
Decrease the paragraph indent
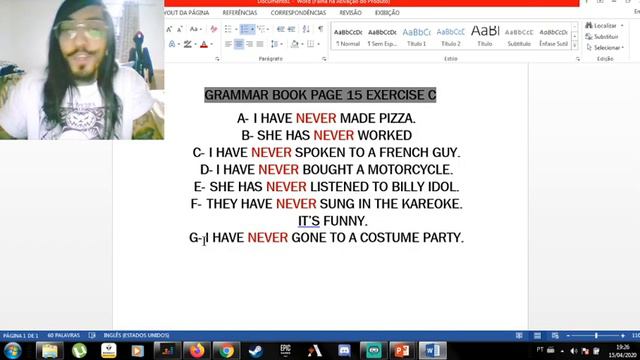click(280, 29)
